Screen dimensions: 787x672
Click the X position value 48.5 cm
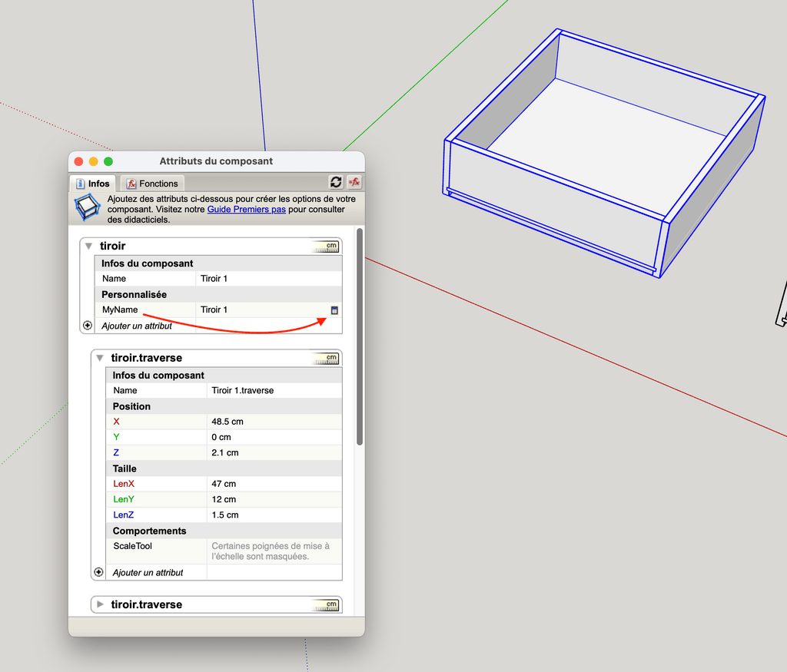pos(274,422)
